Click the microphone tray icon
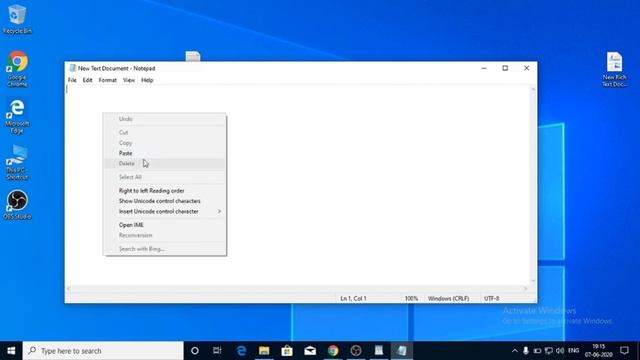640x360 pixels. click(526, 351)
